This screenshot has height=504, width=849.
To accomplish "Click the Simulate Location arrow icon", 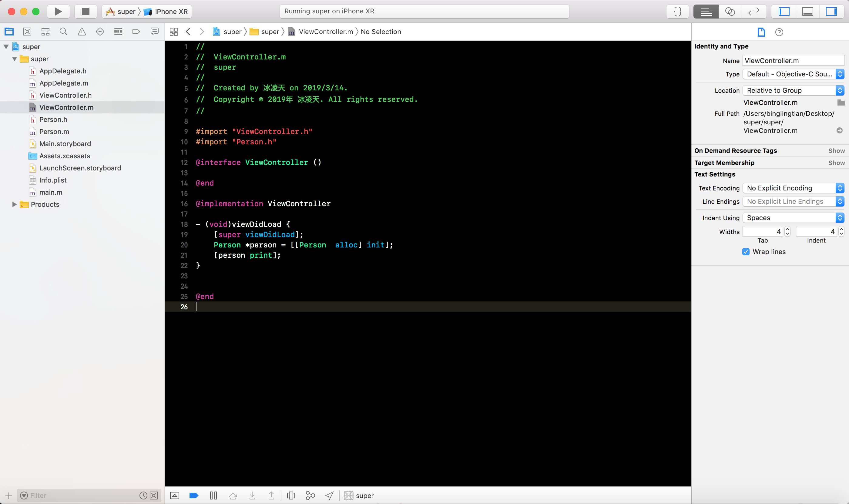I will [x=329, y=496].
